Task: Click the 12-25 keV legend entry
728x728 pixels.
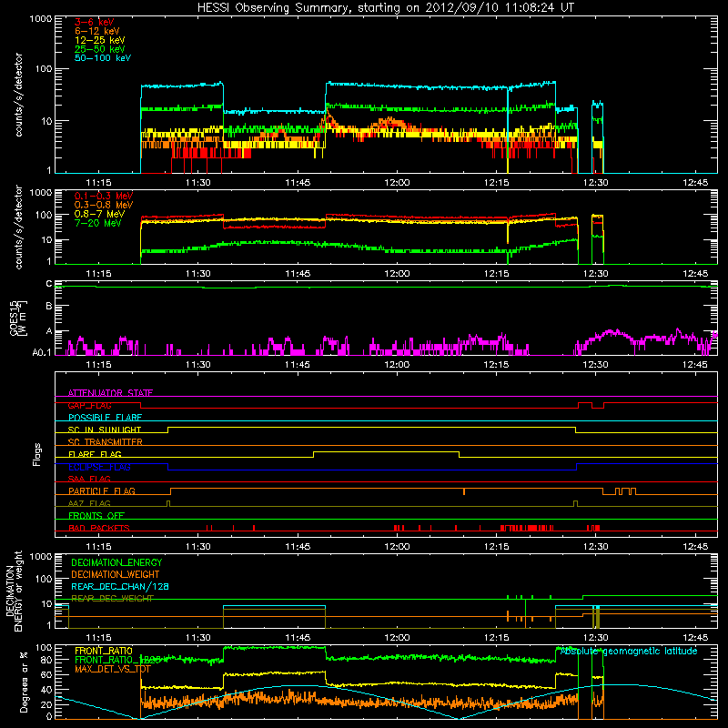Action: (100, 40)
